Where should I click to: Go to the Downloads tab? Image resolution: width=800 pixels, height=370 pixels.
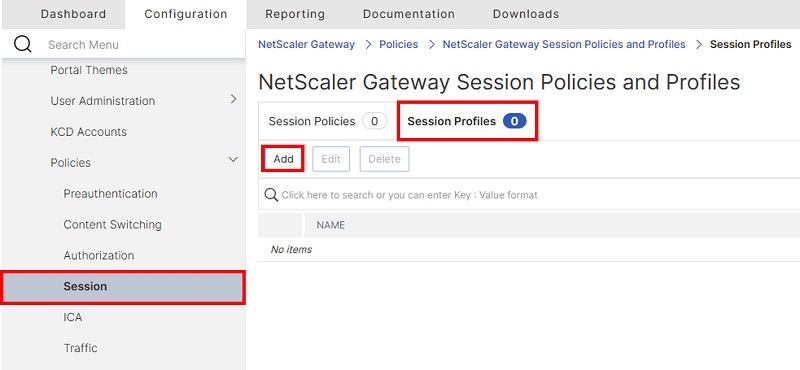(526, 14)
